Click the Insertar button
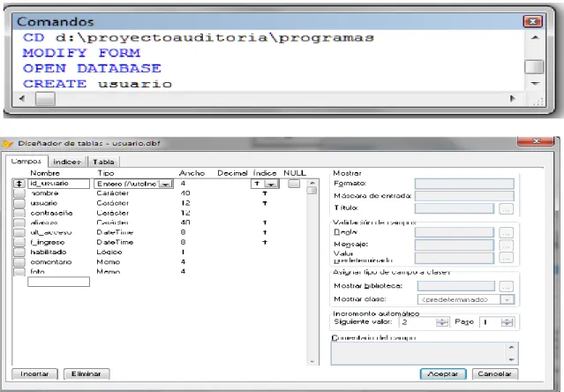Viewport: 564px width, 392px height. pyautogui.click(x=35, y=374)
